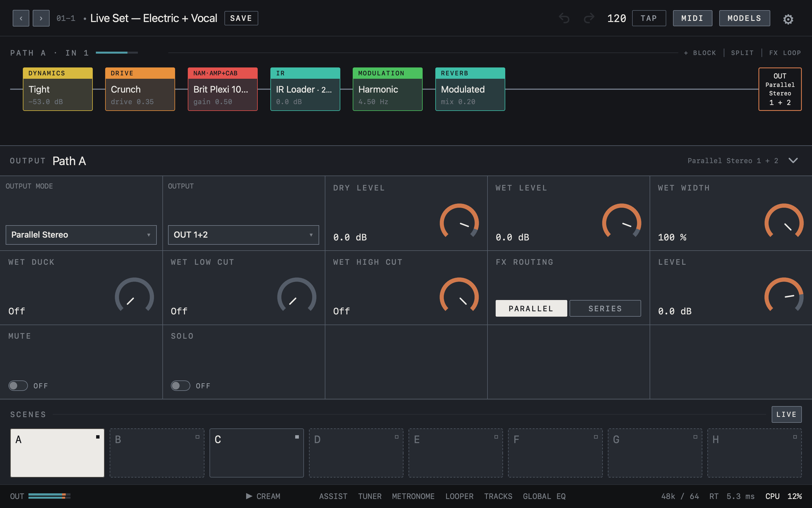Click the preset name Live Set — Electric + Vocal
Screen dimensions: 812x508
coord(154,18)
